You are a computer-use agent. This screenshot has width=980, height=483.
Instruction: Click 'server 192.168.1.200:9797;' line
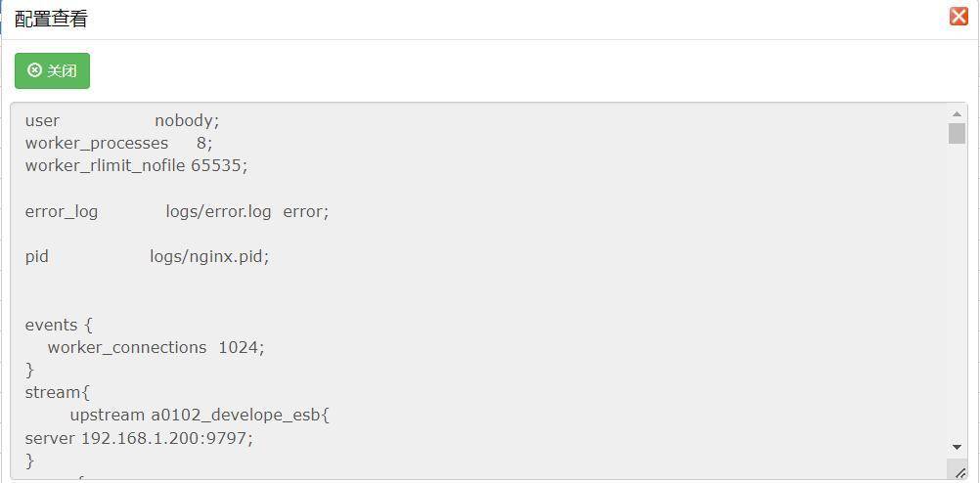click(x=140, y=439)
